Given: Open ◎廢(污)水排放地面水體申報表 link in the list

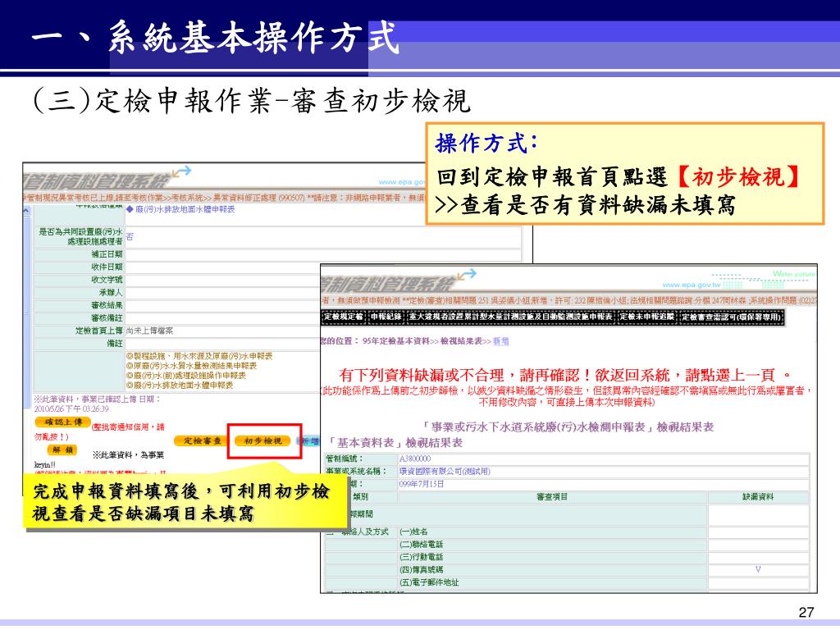Looking at the screenshot, I should tap(180, 385).
